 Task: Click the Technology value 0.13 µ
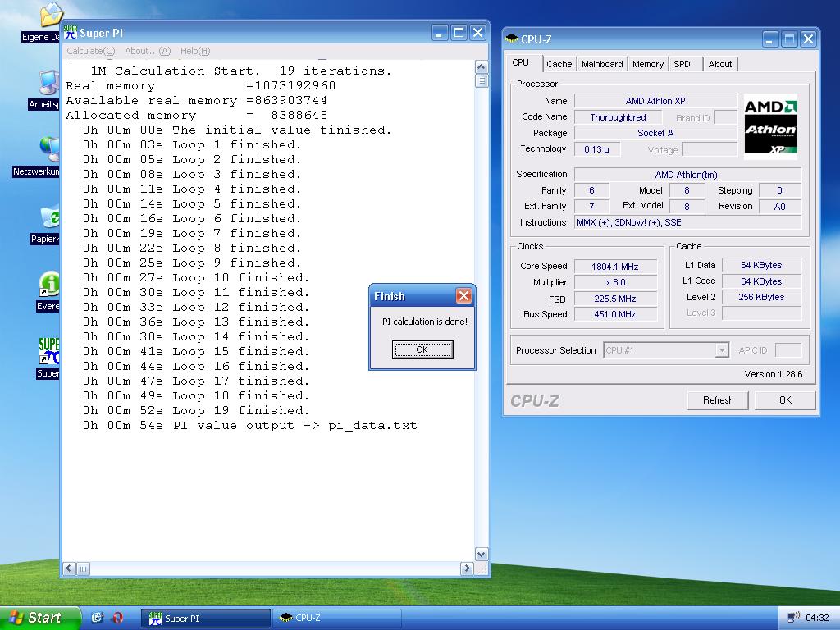click(597, 149)
